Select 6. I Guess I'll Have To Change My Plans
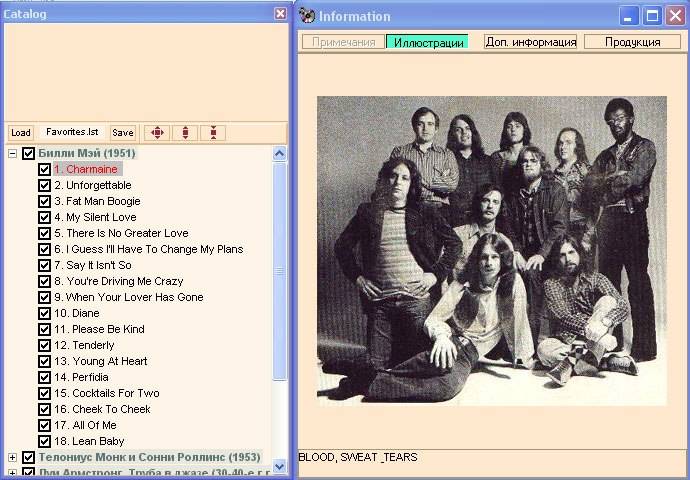Image resolution: width=690 pixels, height=480 pixels. tap(149, 249)
